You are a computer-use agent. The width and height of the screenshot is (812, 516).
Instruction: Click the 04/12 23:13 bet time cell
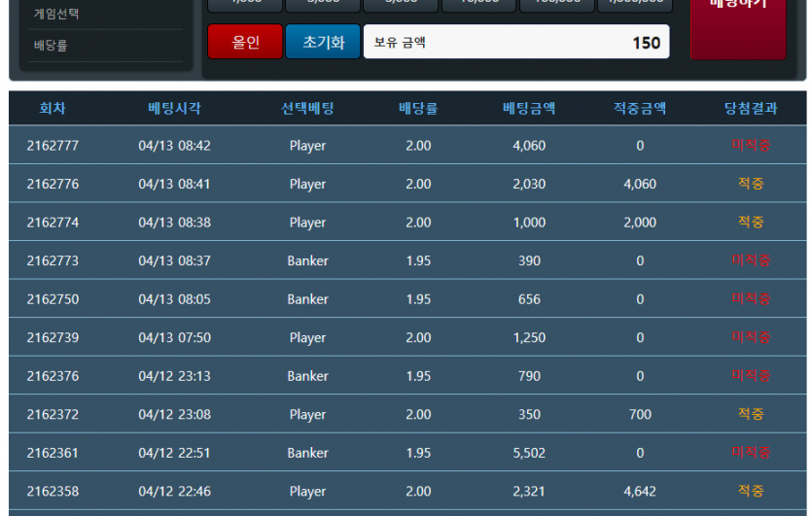174,376
